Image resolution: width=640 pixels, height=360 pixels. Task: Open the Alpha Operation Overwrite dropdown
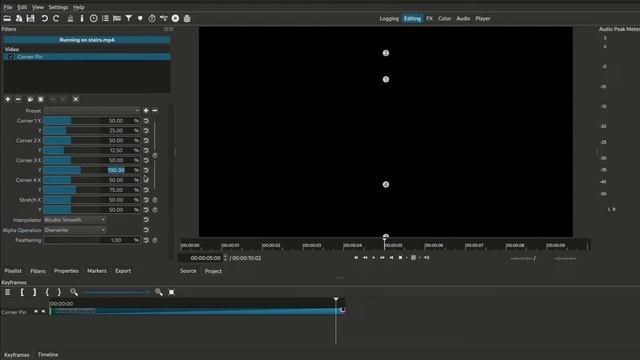(x=75, y=230)
